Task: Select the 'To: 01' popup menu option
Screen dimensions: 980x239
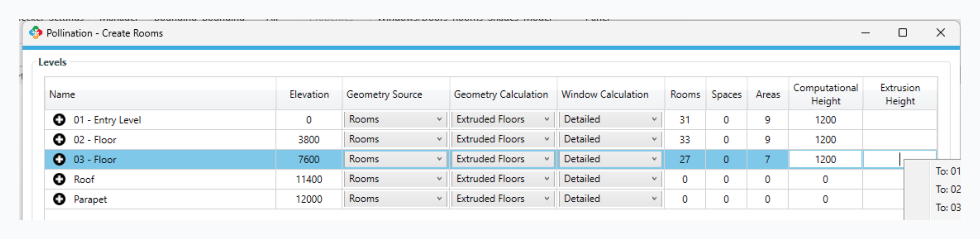Action: tap(947, 171)
